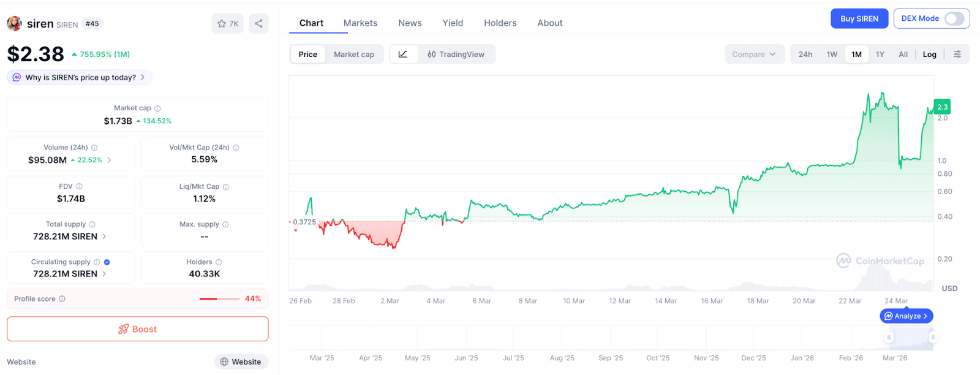Click the profile score progress bar
This screenshot has width=980, height=375.
[219, 299]
